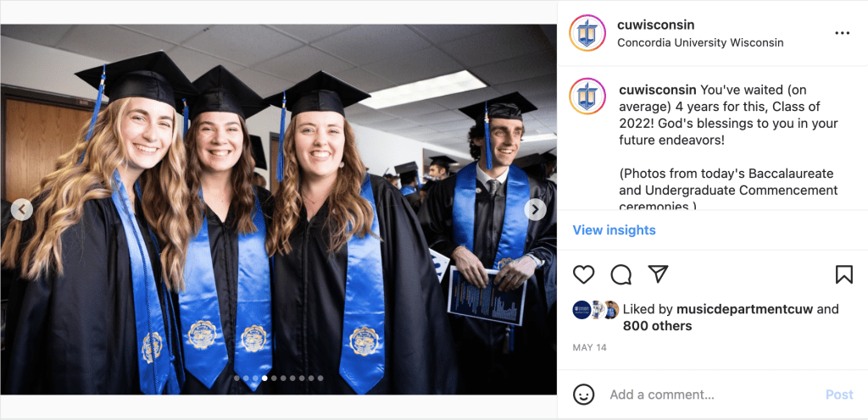Go to the next photo in carousel
Image resolution: width=868 pixels, height=420 pixels.
point(535,209)
